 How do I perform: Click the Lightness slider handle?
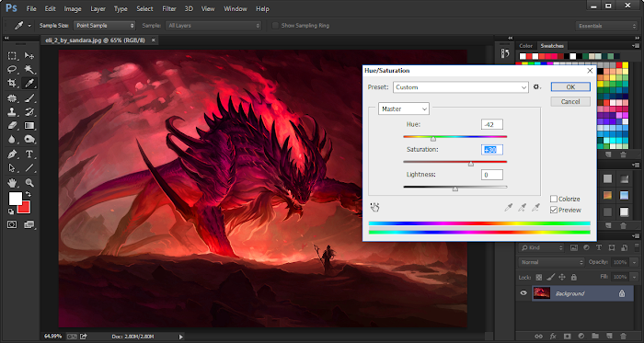[455, 189]
